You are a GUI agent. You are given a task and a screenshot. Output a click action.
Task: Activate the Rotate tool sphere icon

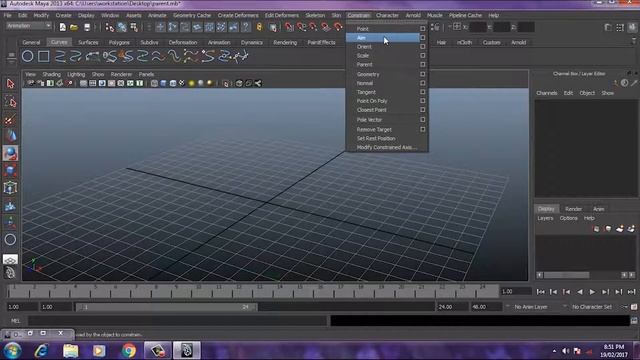click(10, 153)
